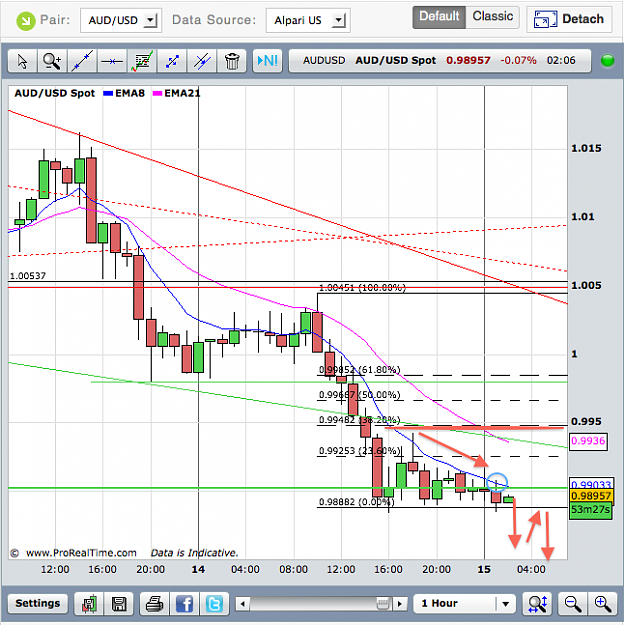This screenshot has height=625, width=625.
Task: Click the 0.98882 (0.00%) Fibonacci label
Action: pos(357,502)
